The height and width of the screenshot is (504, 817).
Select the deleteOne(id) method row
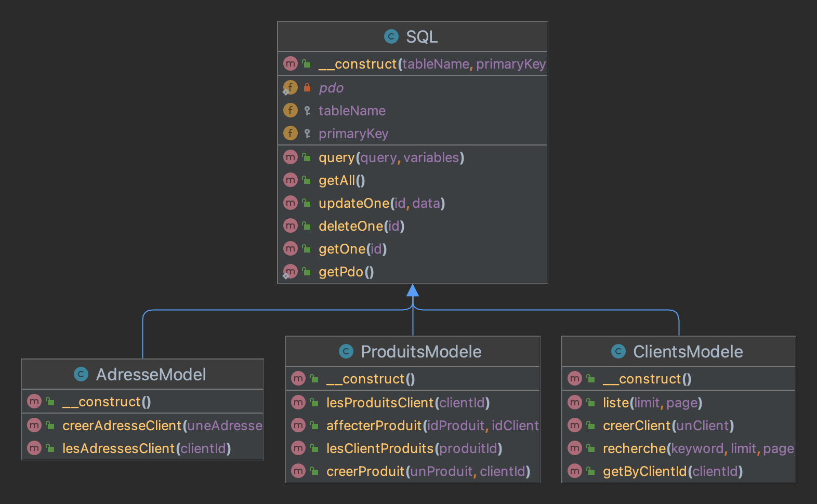pos(361,226)
